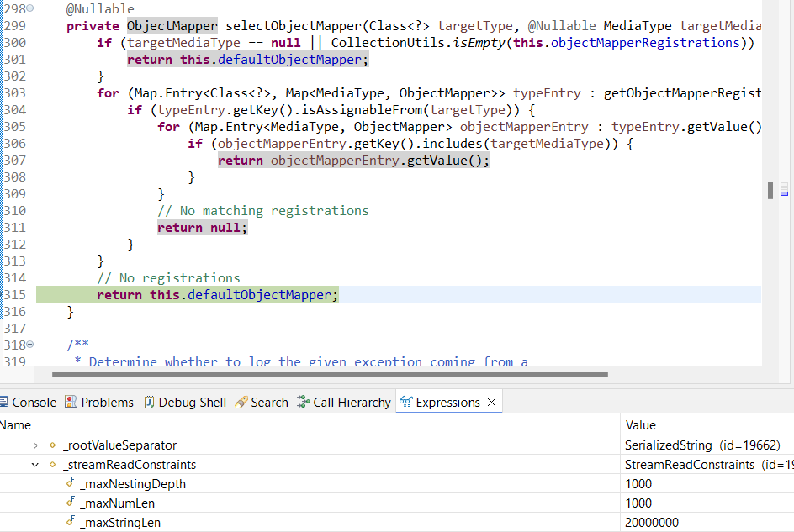Select the _maxNumLen variable row
Screen dimensions: 794x532
118,503
